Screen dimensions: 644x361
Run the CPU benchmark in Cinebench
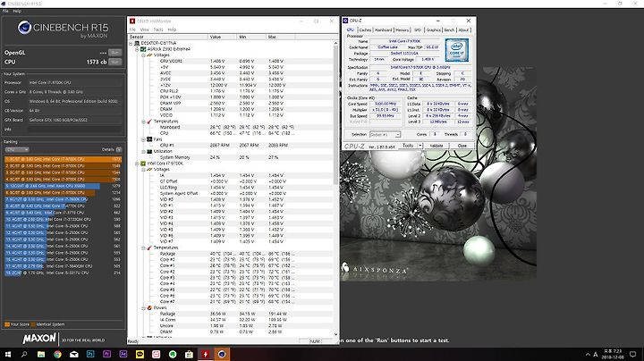(115, 62)
